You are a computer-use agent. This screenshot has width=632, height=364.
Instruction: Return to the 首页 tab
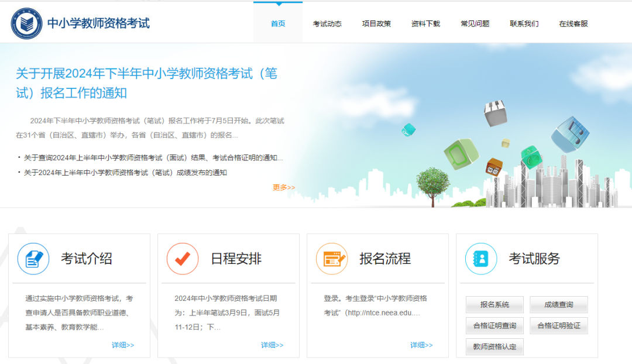coord(277,23)
